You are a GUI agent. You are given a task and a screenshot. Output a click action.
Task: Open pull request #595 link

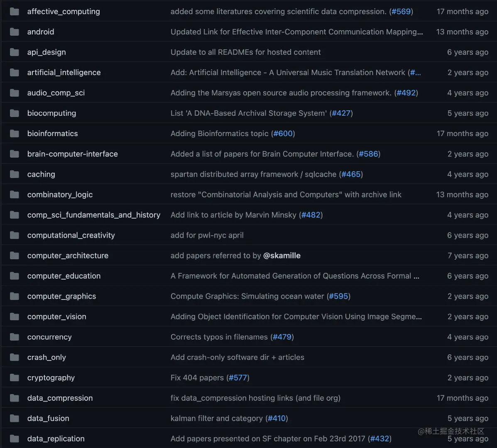338,296
